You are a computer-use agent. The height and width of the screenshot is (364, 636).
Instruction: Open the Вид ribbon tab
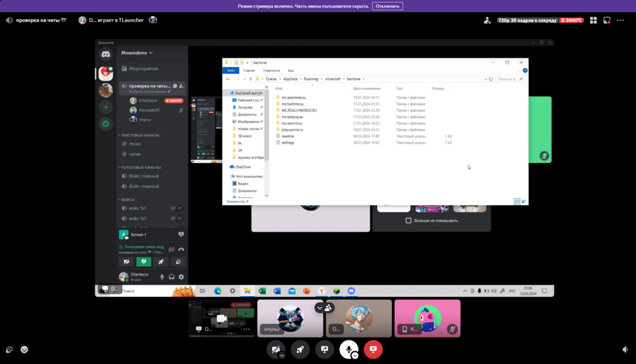pyautogui.click(x=291, y=71)
